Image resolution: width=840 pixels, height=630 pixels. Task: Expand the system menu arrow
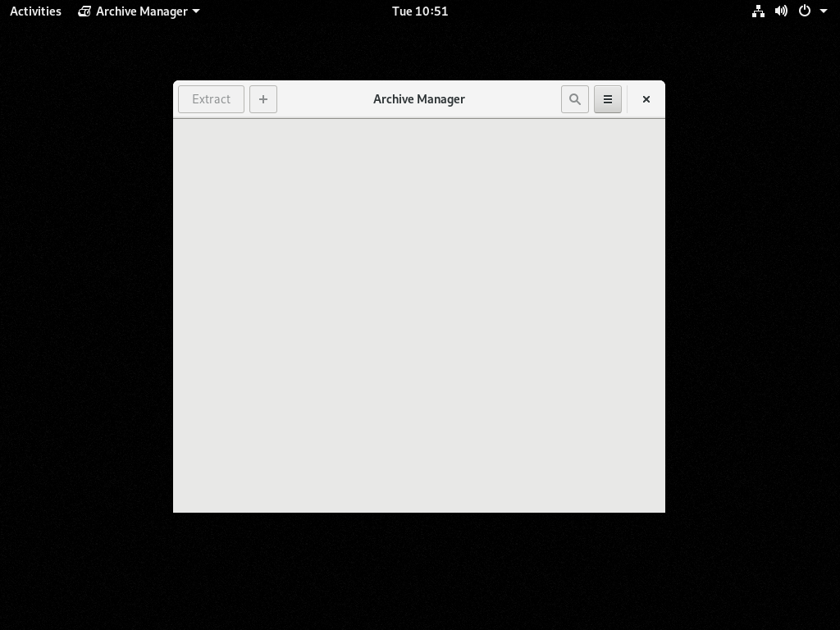(x=824, y=11)
